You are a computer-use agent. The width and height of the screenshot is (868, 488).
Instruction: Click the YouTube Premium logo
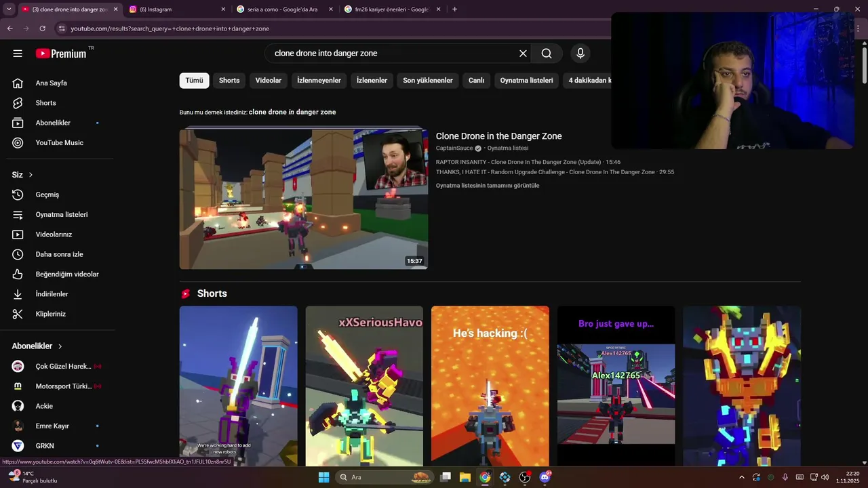(61, 54)
